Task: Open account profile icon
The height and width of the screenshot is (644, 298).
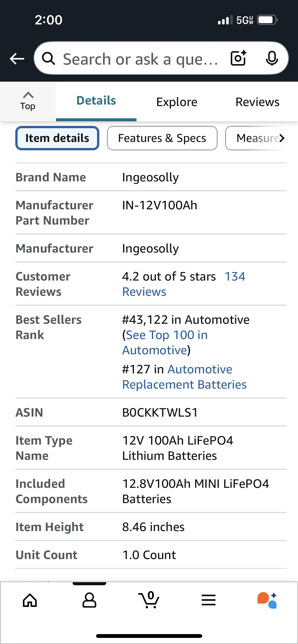Action: pyautogui.click(x=89, y=600)
